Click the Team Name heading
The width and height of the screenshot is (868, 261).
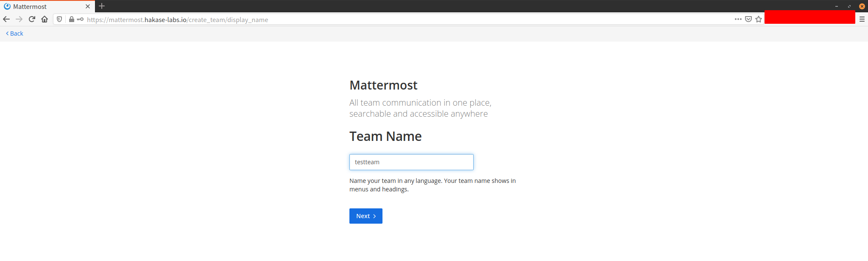385,137
